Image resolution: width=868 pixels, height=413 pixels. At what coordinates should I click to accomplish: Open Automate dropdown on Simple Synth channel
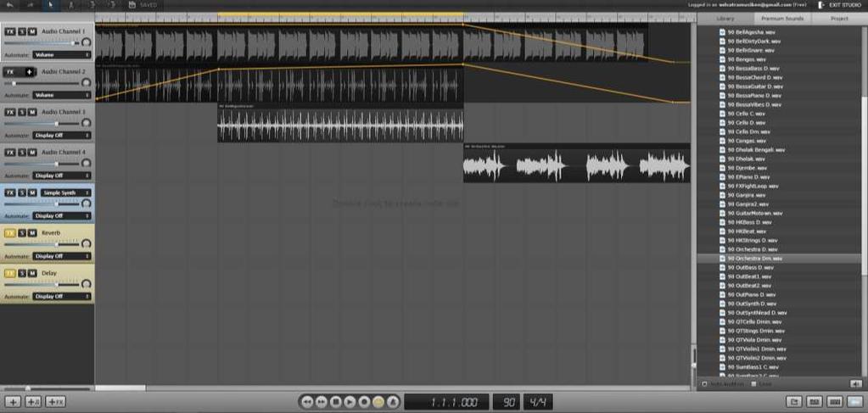(x=61, y=216)
